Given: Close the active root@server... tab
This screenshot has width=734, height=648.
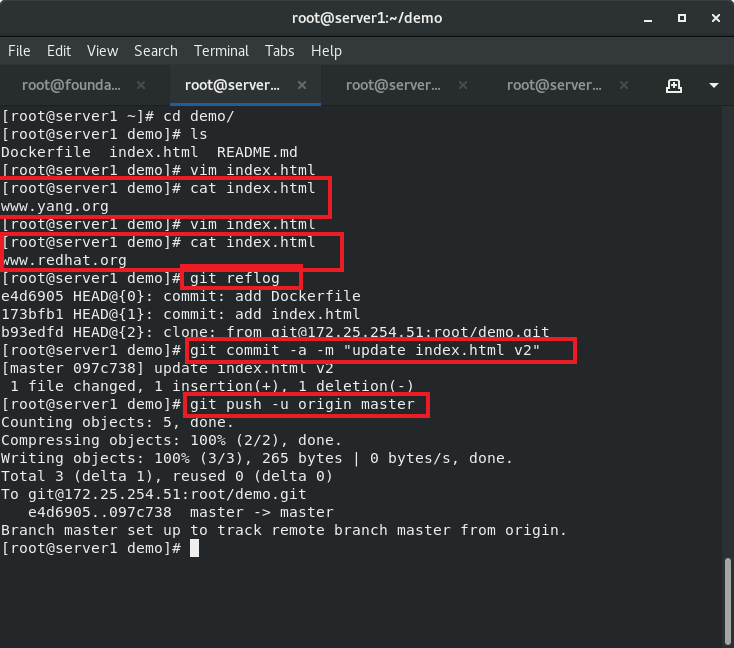Looking at the screenshot, I should (302, 85).
